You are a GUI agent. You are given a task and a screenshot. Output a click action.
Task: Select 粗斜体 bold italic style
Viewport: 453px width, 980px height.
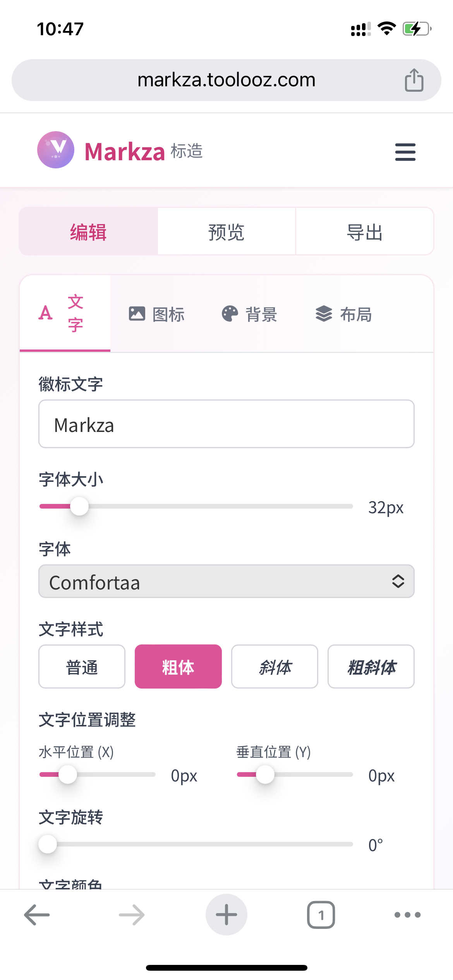click(x=371, y=666)
